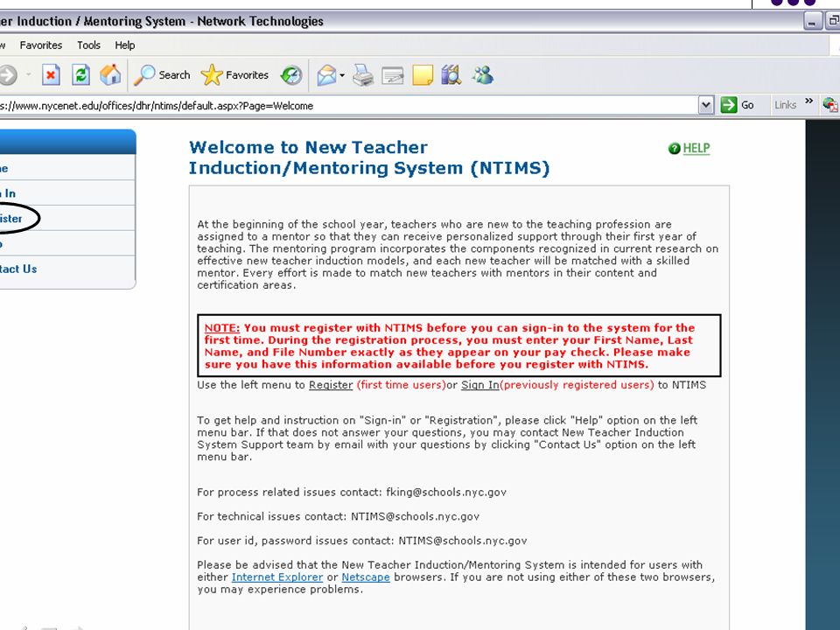The height and width of the screenshot is (630, 840).
Task: Click the yellow note icon
Action: (x=423, y=75)
